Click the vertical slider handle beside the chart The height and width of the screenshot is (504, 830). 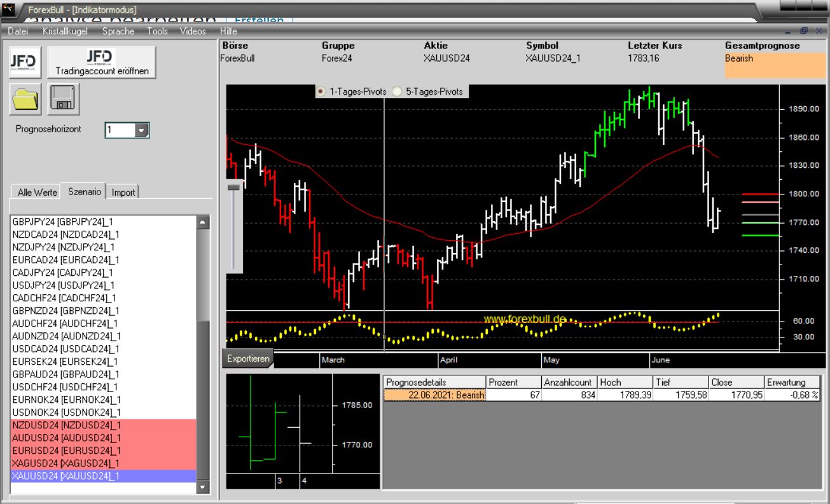233,187
